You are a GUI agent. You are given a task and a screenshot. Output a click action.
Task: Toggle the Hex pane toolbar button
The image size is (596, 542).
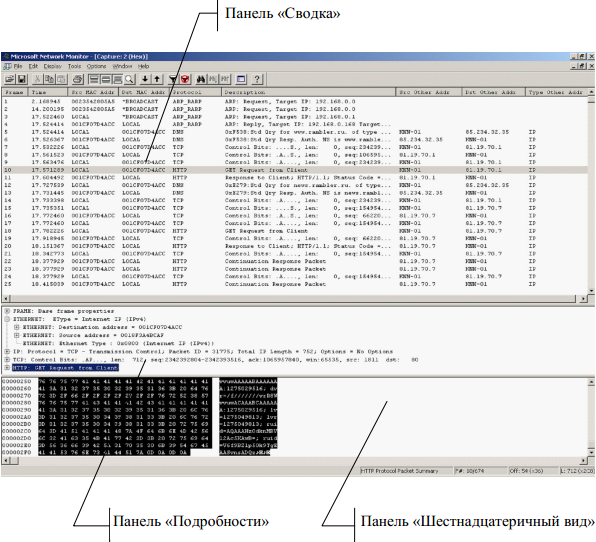click(118, 79)
